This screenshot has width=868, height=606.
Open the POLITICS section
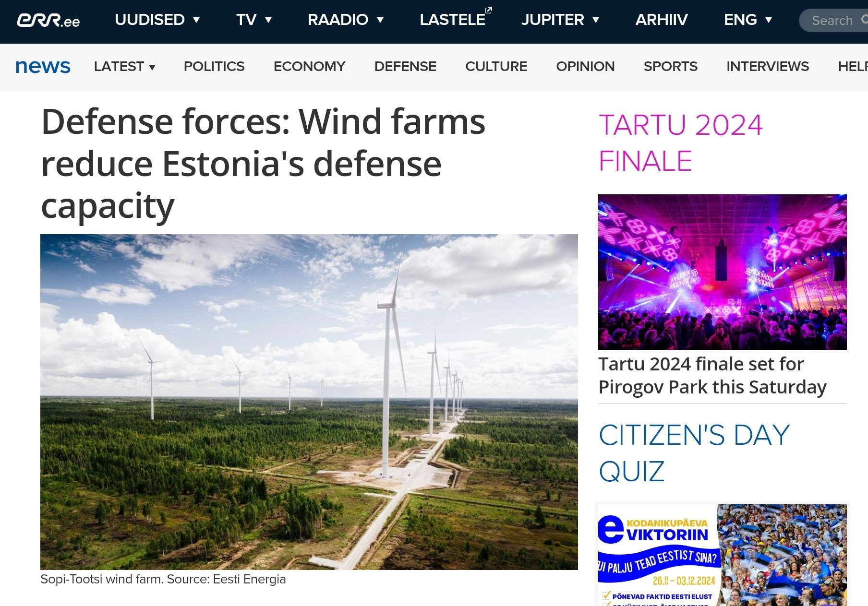pyautogui.click(x=214, y=66)
